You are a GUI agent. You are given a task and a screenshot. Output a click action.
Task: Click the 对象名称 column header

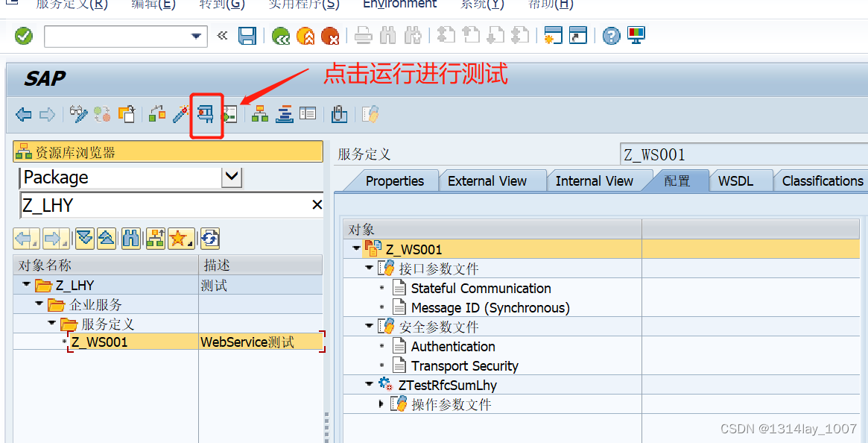[106, 265]
